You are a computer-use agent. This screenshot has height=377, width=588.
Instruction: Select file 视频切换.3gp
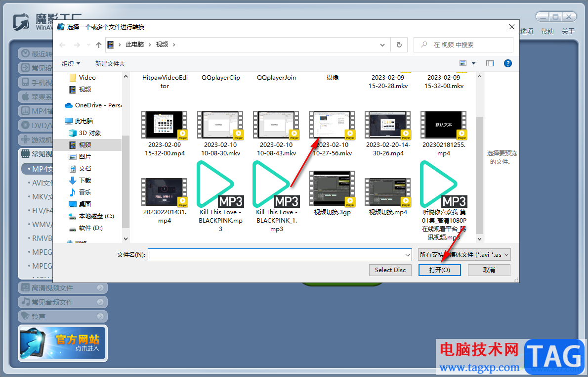pyautogui.click(x=332, y=193)
